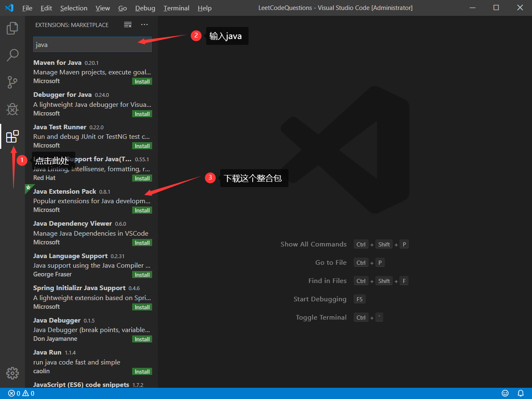Select the Search icon in the sidebar
Image resolution: width=532 pixels, height=399 pixels.
pos(12,54)
